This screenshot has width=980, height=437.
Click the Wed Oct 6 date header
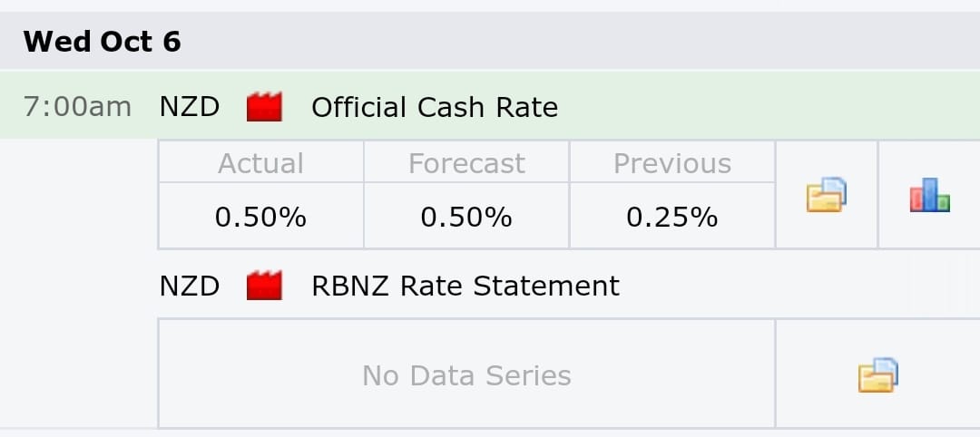tap(102, 42)
